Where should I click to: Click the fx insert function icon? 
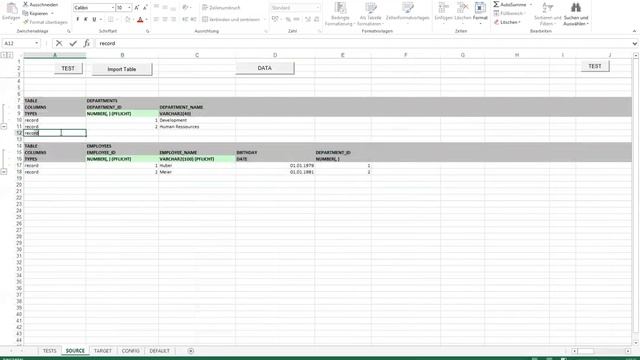point(87,43)
